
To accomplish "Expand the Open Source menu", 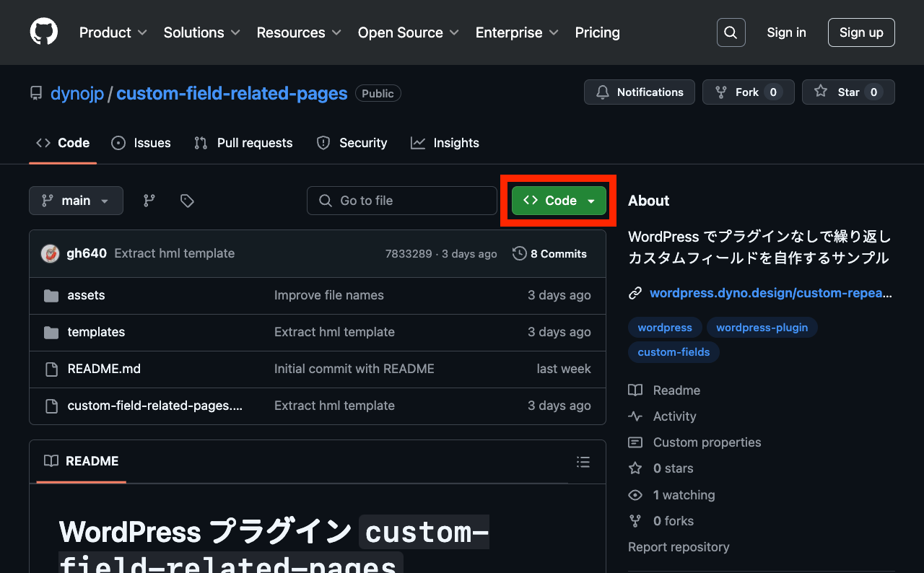I will click(x=409, y=32).
